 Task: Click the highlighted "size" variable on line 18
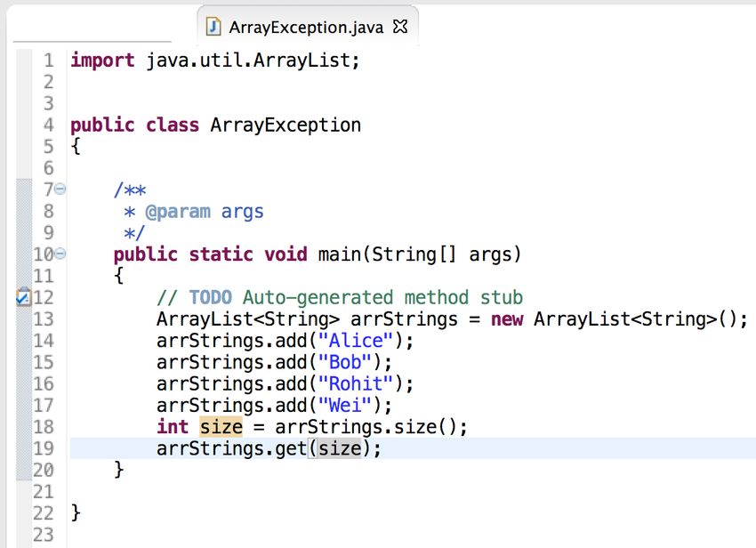click(221, 427)
